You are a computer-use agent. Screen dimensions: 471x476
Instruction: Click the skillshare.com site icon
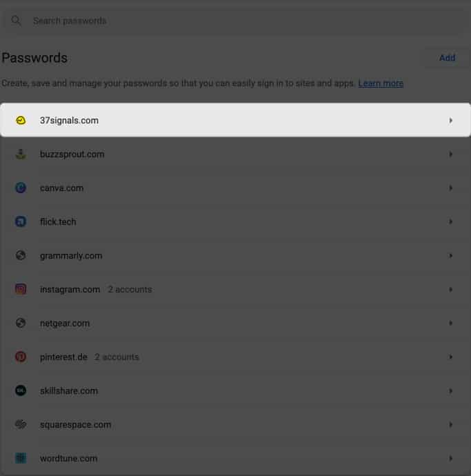[21, 391]
